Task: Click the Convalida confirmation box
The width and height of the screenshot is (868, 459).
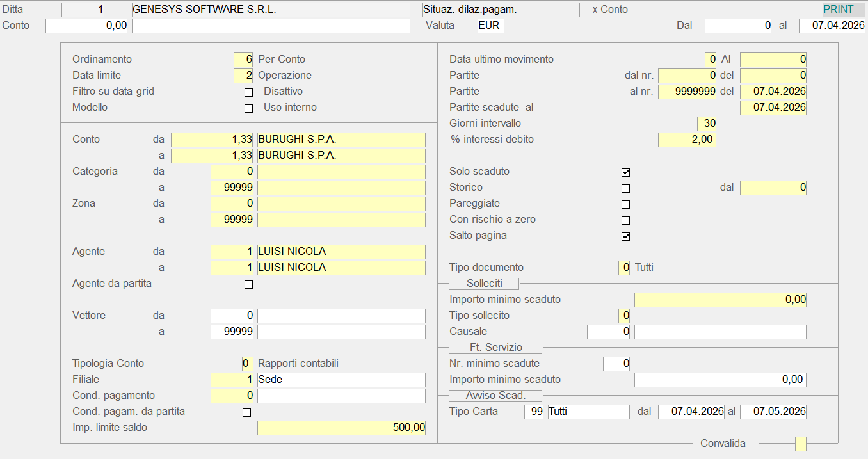Action: (x=800, y=444)
